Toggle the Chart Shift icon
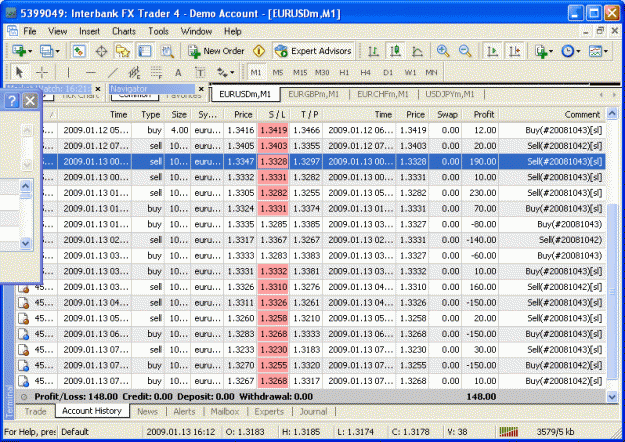Image resolution: width=625 pixels, height=442 pixels. (515, 51)
